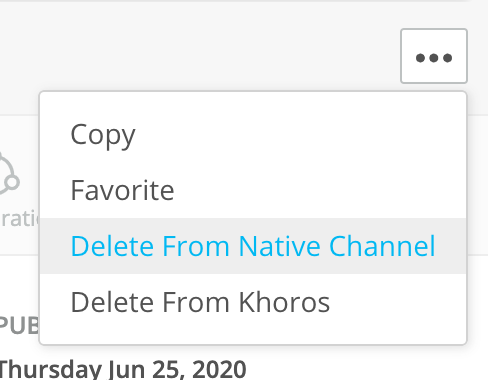Toggle the post actions ellipsis menu

click(434, 56)
